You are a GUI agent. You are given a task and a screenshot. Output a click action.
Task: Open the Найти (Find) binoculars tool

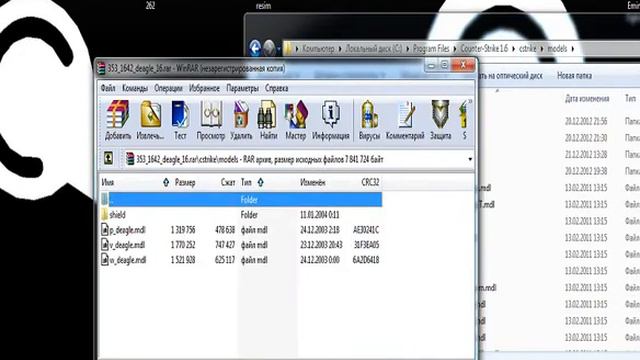[268, 120]
